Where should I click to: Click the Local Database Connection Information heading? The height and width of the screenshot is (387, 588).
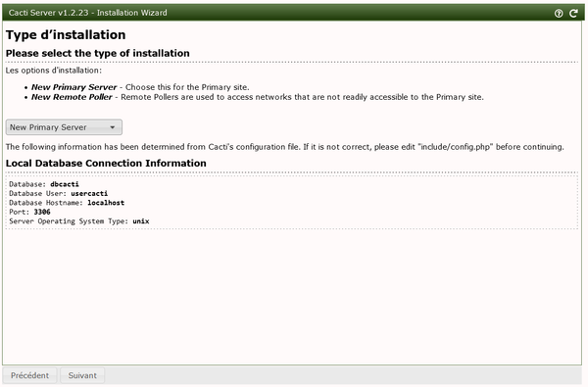click(106, 163)
